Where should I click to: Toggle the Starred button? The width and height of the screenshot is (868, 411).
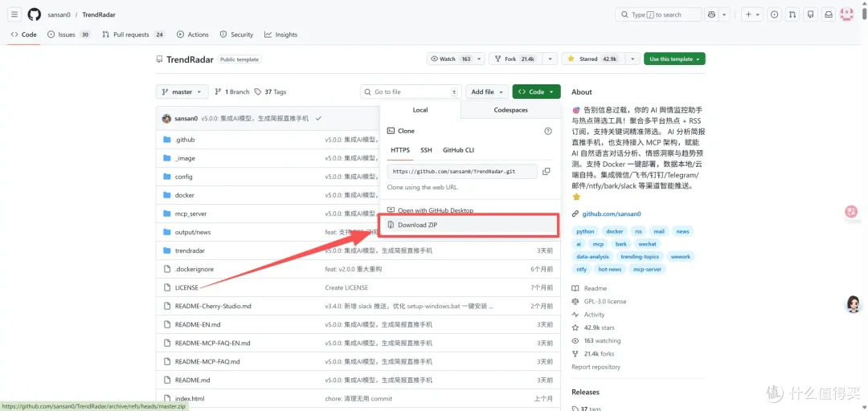point(593,59)
